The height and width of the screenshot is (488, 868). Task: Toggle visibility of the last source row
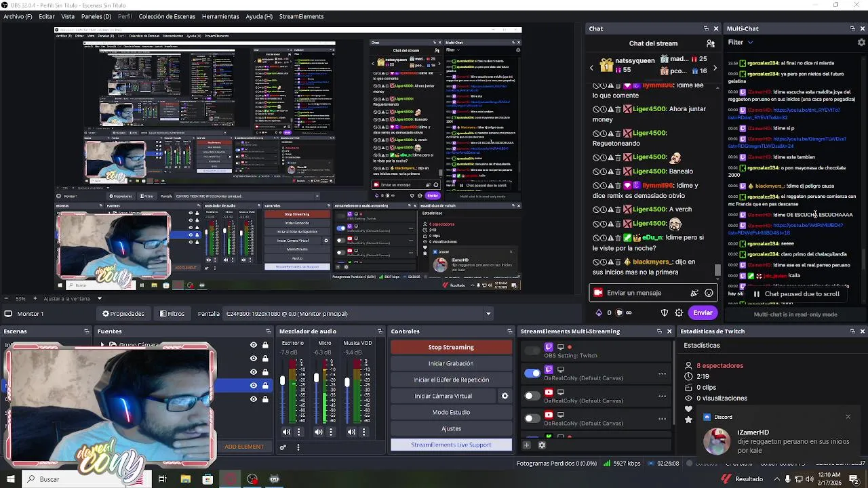254,399
